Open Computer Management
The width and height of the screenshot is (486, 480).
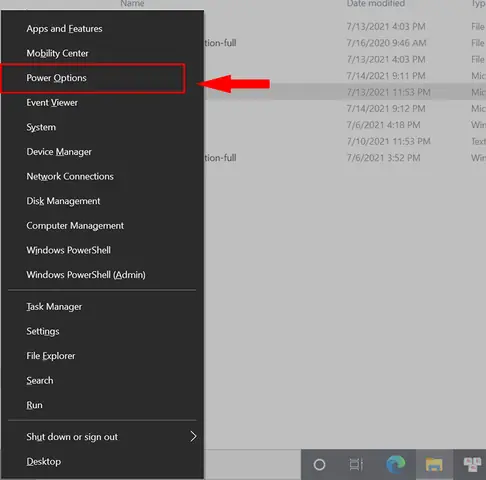pyautogui.click(x=75, y=226)
